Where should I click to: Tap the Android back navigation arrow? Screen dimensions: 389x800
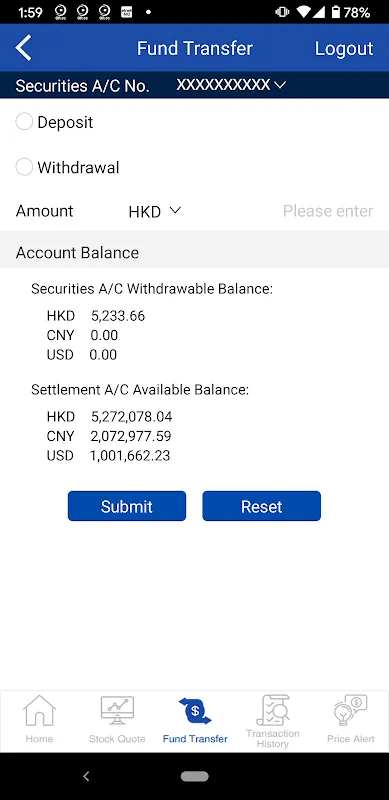[x=86, y=776]
